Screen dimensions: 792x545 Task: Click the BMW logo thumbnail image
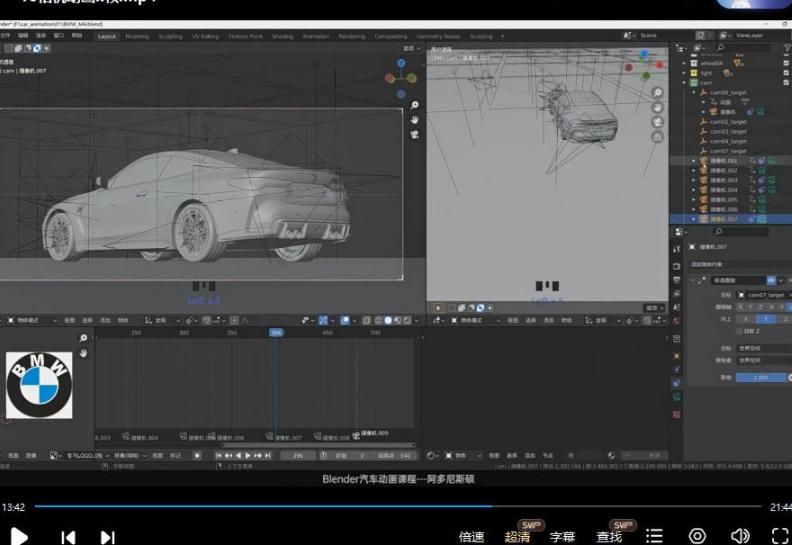pos(39,385)
